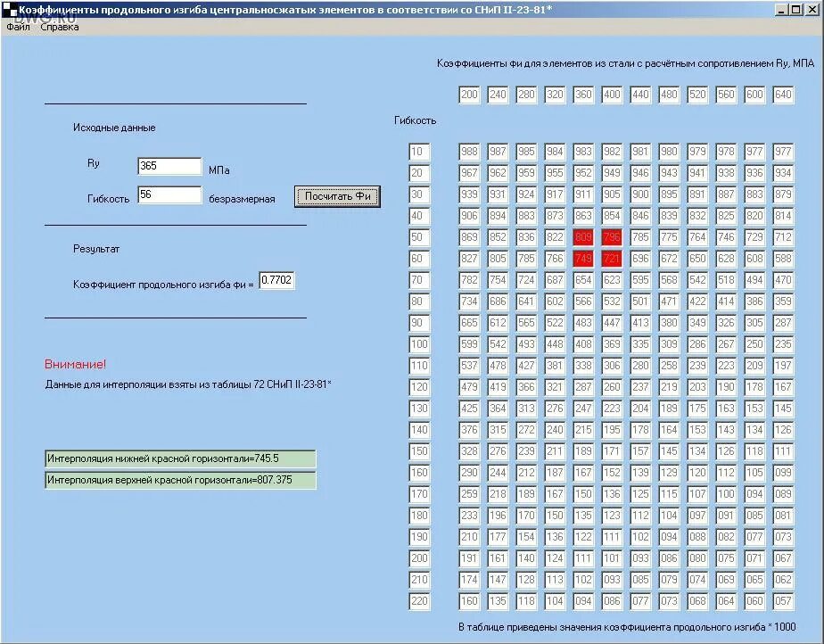Click the Ry column header 200
The width and height of the screenshot is (824, 644).
point(469,95)
